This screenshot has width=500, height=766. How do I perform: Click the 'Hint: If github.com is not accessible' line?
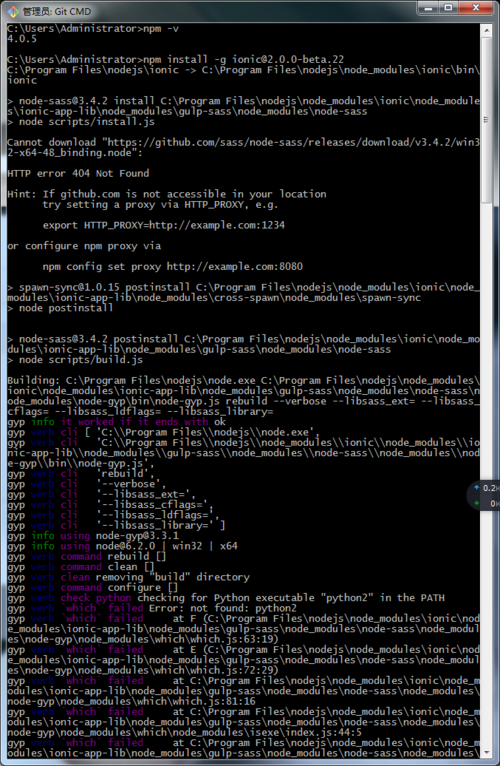tap(167, 194)
